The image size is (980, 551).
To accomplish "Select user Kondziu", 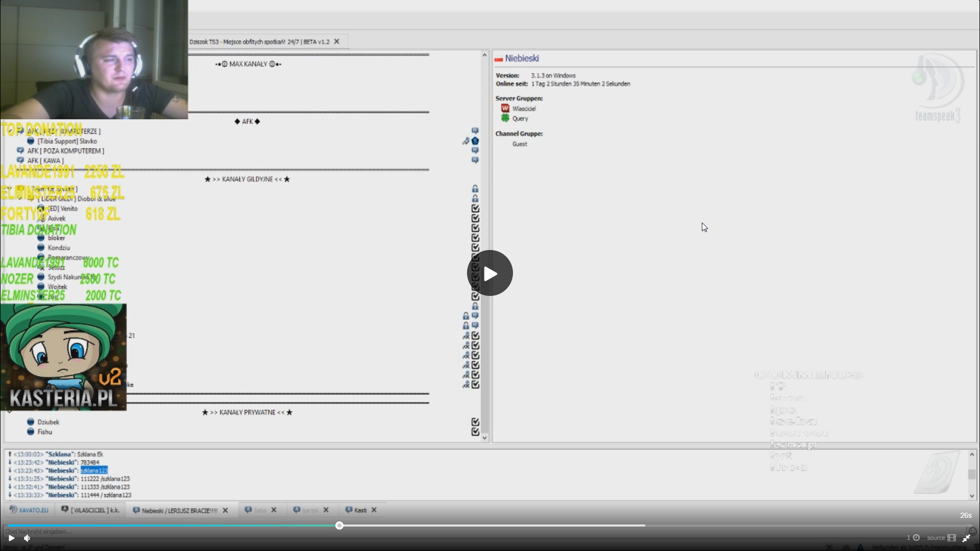I will (59, 248).
